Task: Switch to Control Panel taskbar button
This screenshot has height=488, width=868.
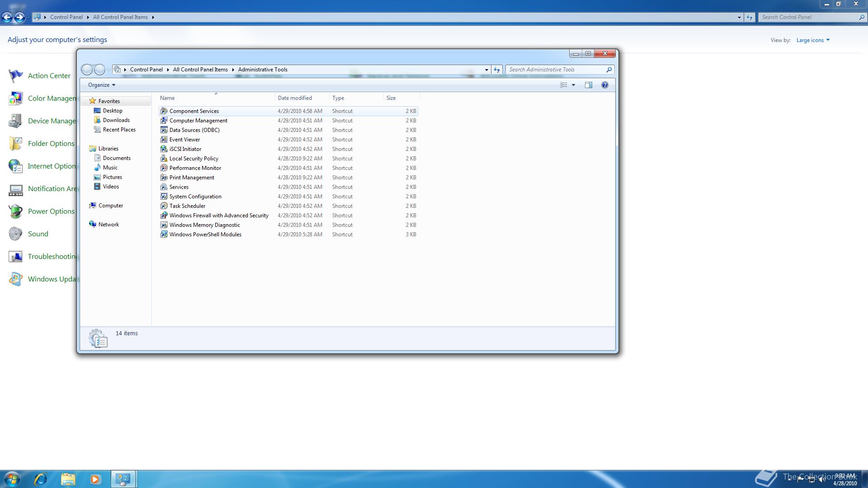Action: pyautogui.click(x=123, y=479)
